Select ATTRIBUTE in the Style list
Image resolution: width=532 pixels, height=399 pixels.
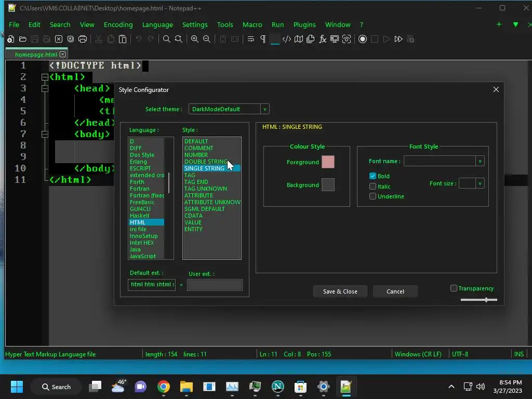[x=198, y=195]
